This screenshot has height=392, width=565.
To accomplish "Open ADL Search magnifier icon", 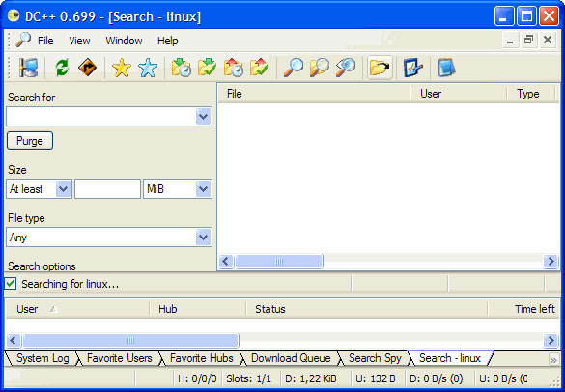I will pyautogui.click(x=320, y=68).
